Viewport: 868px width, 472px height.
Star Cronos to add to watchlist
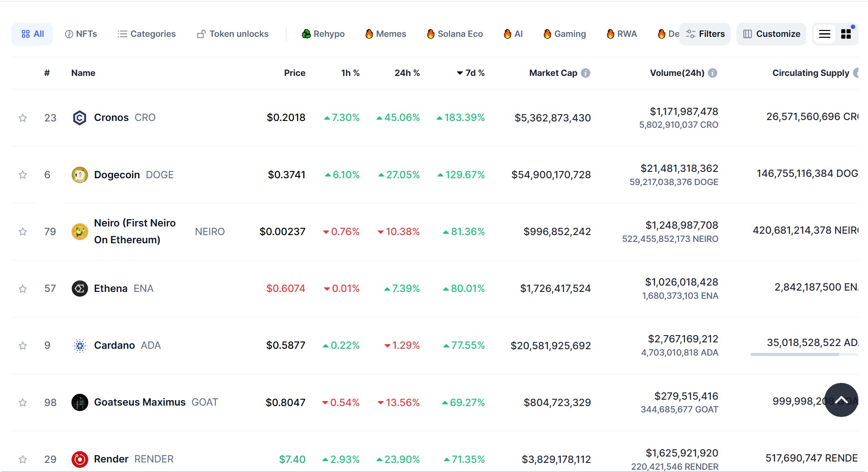coord(23,118)
